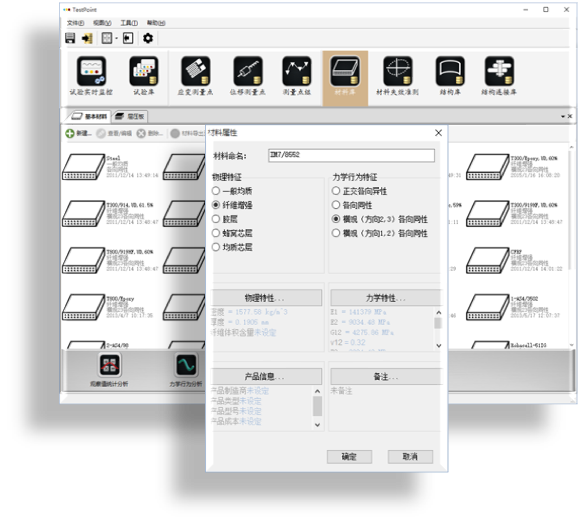
Task: Select the 一般均质 radio button
Action: [x=216, y=191]
